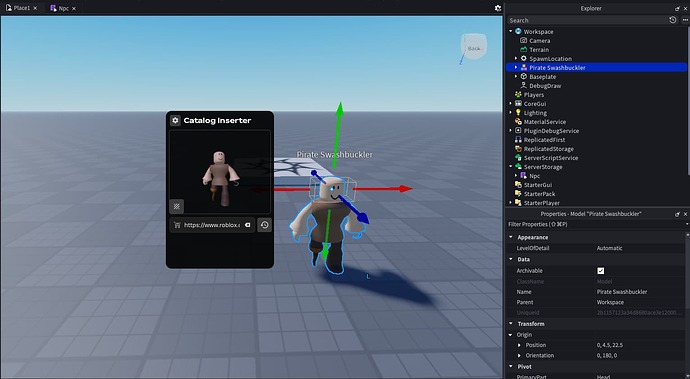Expand the Npc node under ServerStorage

(516, 176)
